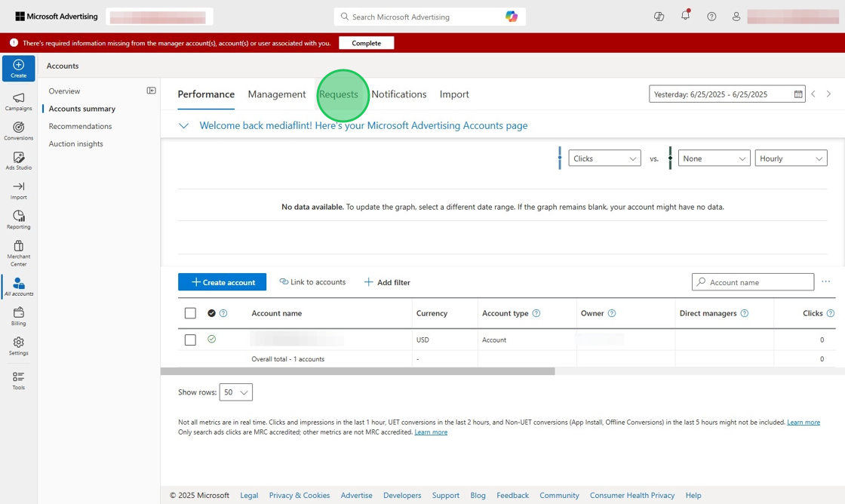The width and height of the screenshot is (845, 504).
Task: Focus the Account name search field
Action: pyautogui.click(x=753, y=282)
